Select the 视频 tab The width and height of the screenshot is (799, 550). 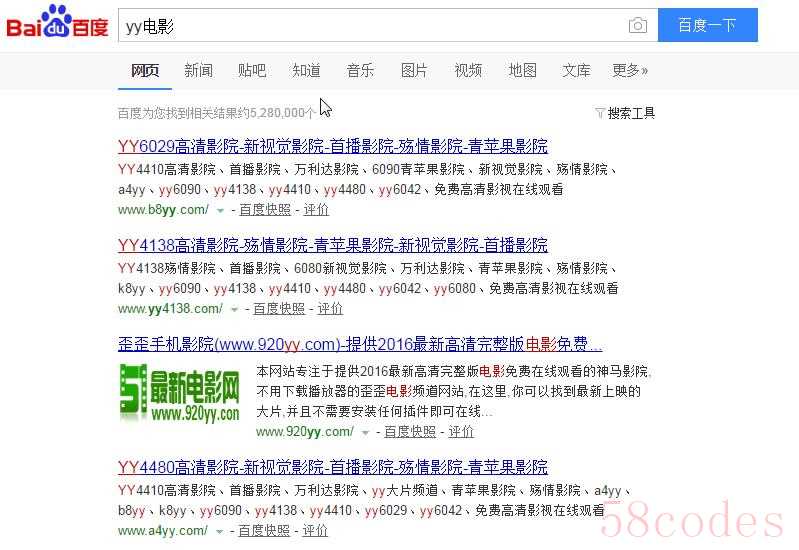[468, 70]
